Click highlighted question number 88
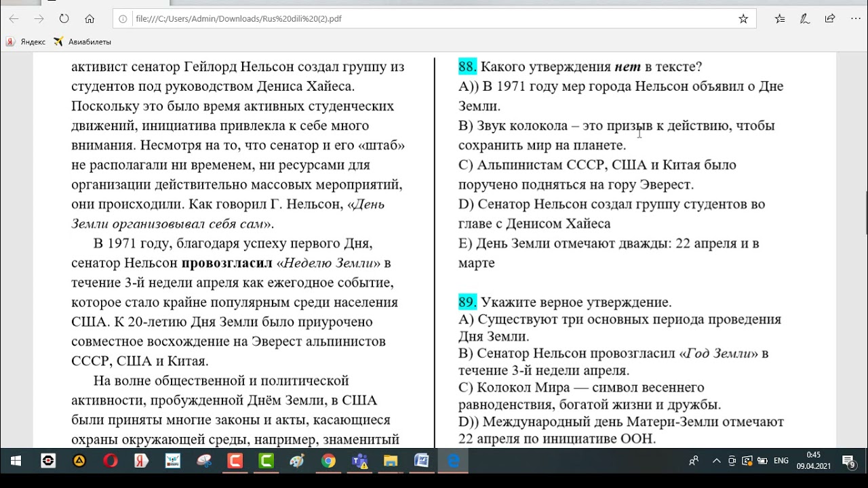 point(468,66)
